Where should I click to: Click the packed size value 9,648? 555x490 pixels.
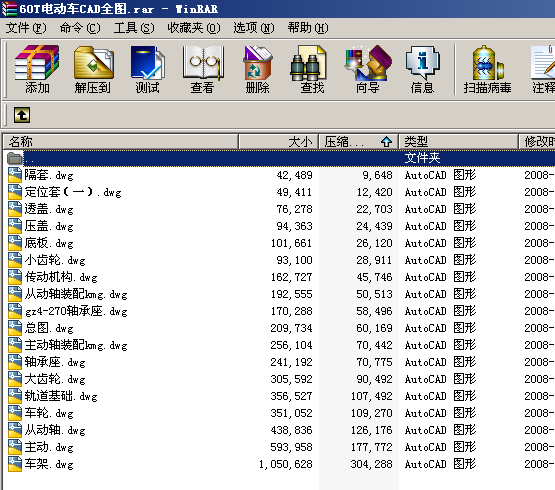[x=377, y=175]
